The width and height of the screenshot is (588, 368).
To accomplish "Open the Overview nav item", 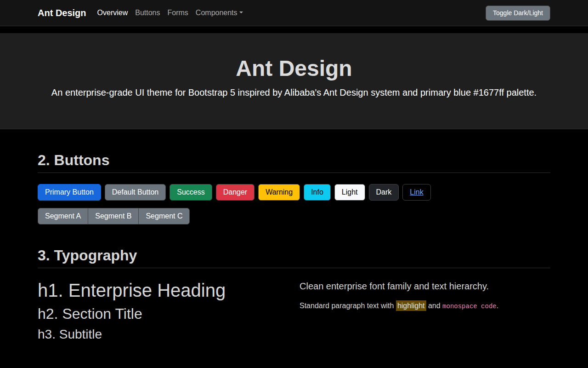I will click(113, 13).
